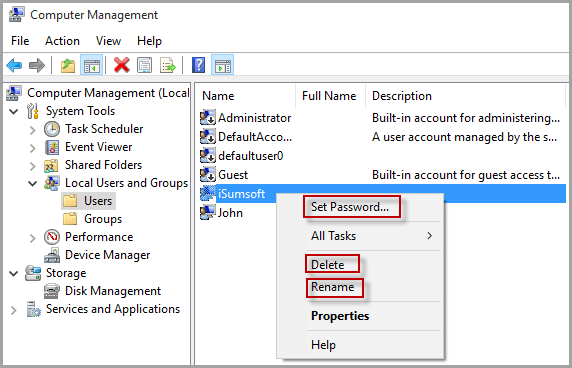
Task: Click the Export List toolbar icon
Action: tap(167, 66)
